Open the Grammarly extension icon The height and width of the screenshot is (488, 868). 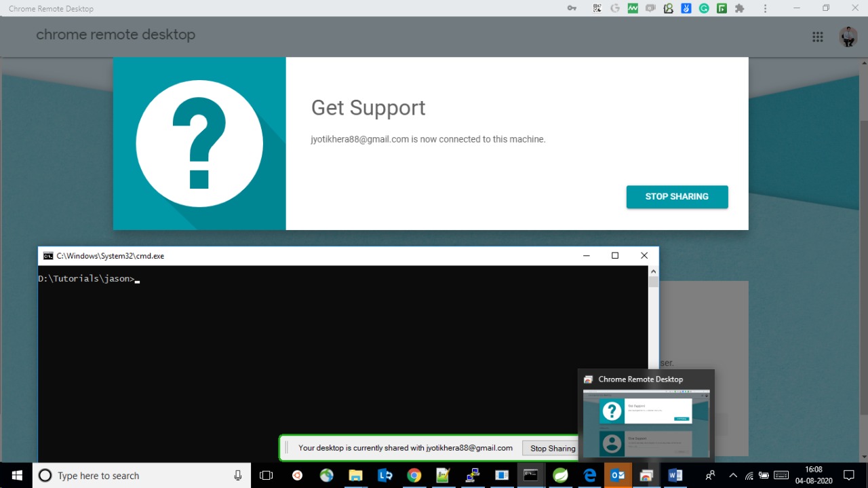point(704,9)
